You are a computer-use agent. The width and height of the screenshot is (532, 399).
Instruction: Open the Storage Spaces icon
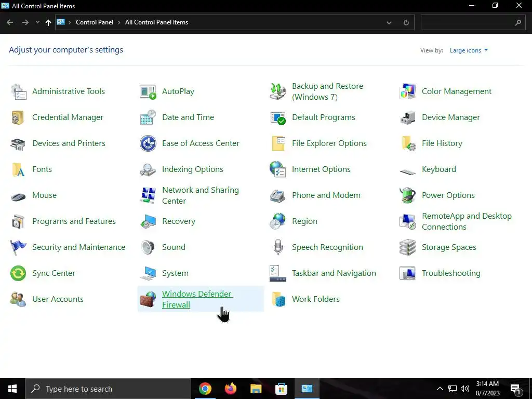point(407,247)
